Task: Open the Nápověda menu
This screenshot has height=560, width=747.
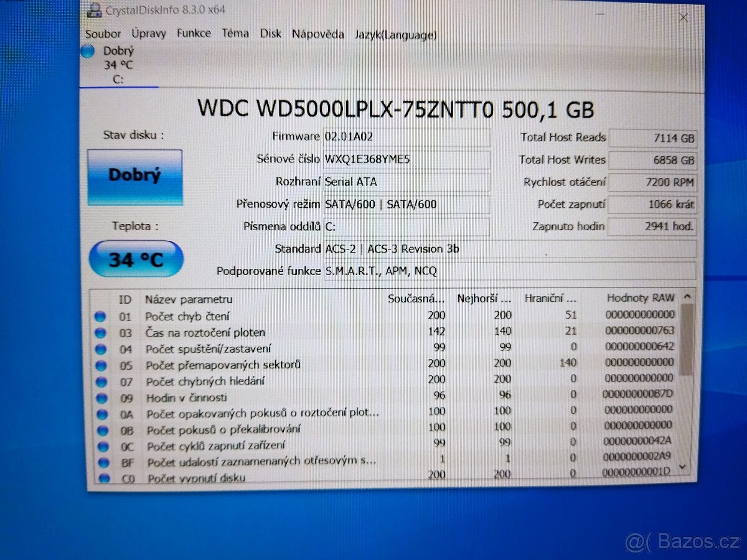Action: coord(318,34)
